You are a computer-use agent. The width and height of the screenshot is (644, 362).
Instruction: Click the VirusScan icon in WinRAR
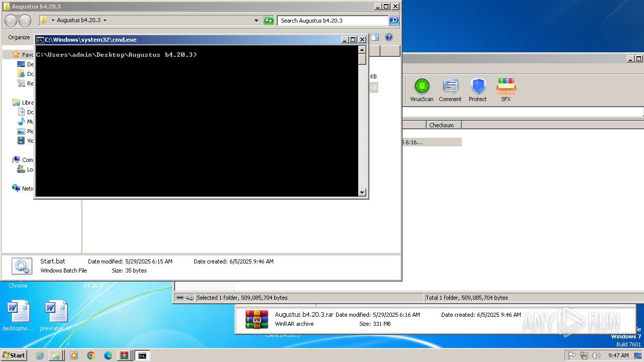[x=422, y=90]
